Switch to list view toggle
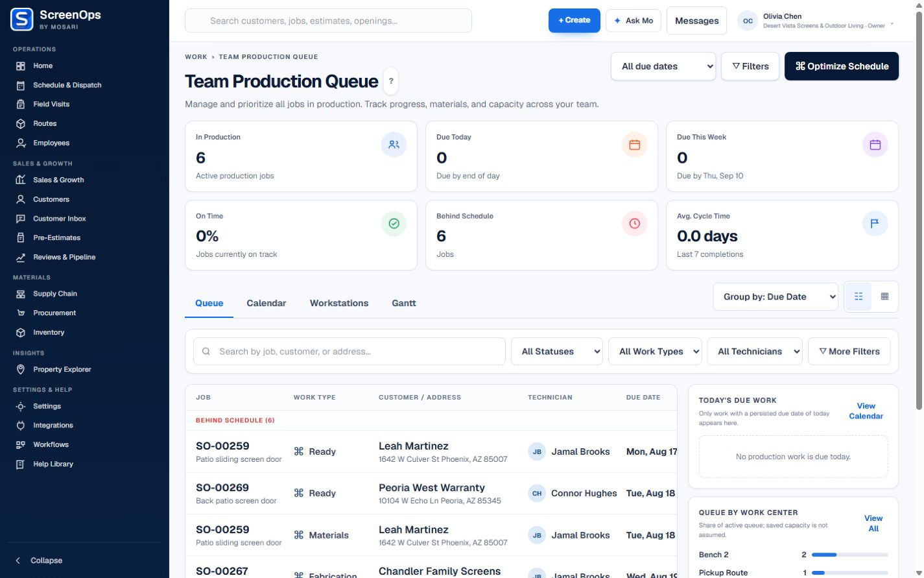 (859, 296)
